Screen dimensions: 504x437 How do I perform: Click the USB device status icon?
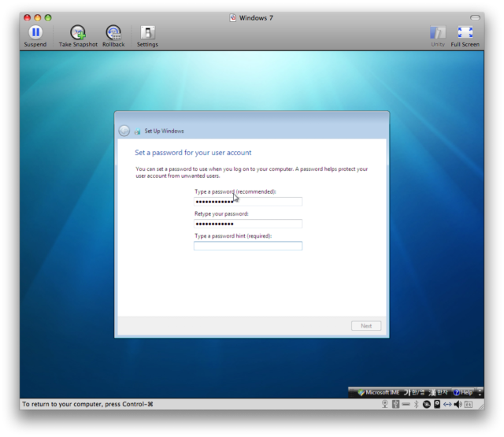395,404
